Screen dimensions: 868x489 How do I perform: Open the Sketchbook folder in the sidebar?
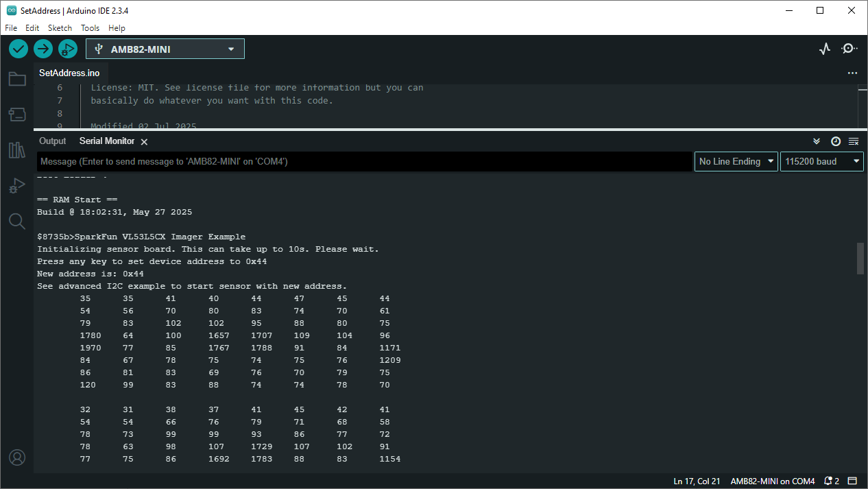tap(17, 80)
